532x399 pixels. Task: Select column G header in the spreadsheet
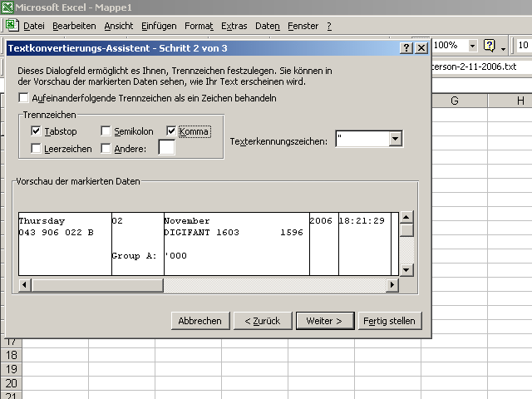tap(455, 101)
